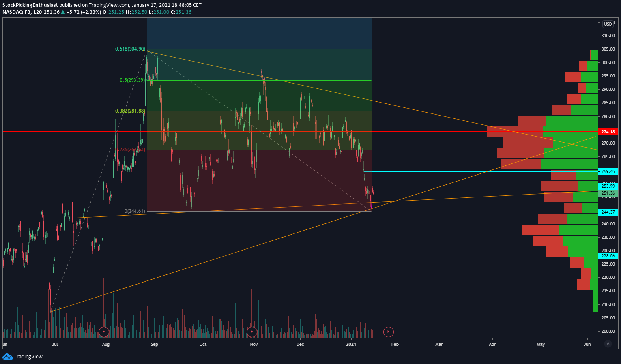621x364 pixels.
Task: Click the H:252.50 high value
Action: click(x=137, y=12)
